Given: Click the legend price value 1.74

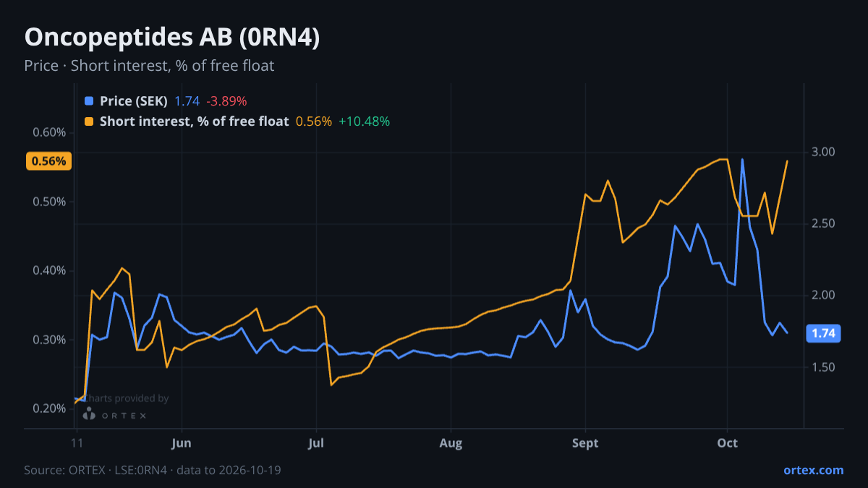Looking at the screenshot, I should pyautogui.click(x=187, y=101).
